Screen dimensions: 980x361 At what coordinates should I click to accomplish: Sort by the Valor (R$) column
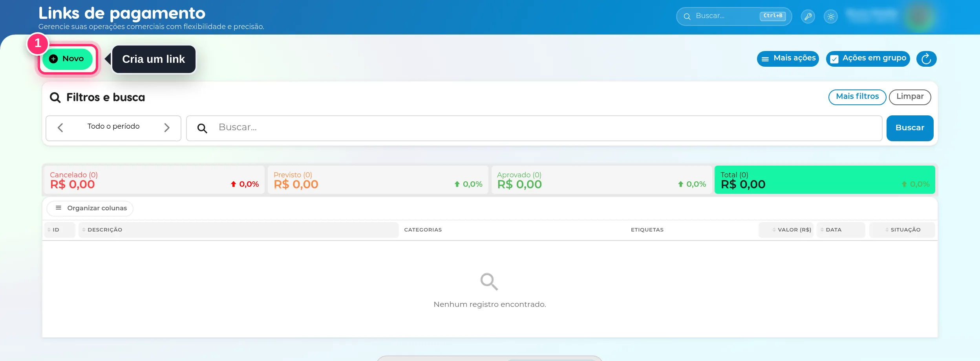pos(786,230)
